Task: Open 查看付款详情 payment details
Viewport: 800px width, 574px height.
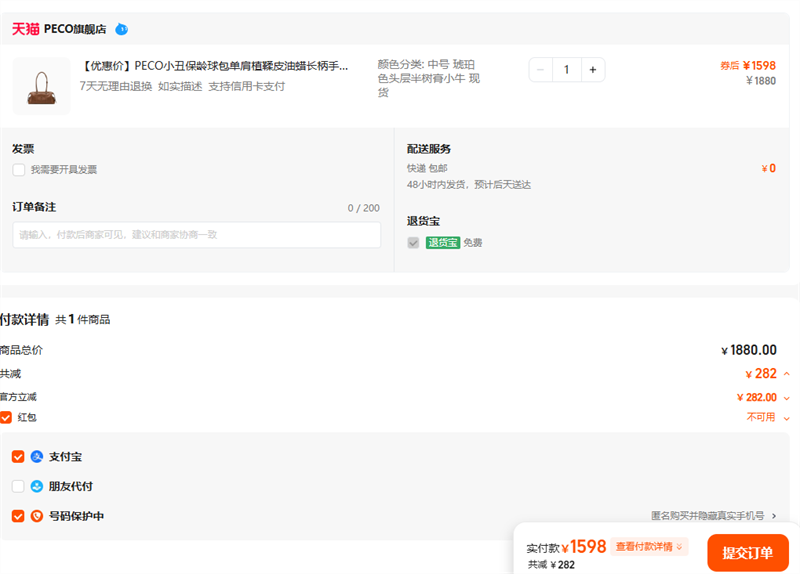Action: click(650, 547)
